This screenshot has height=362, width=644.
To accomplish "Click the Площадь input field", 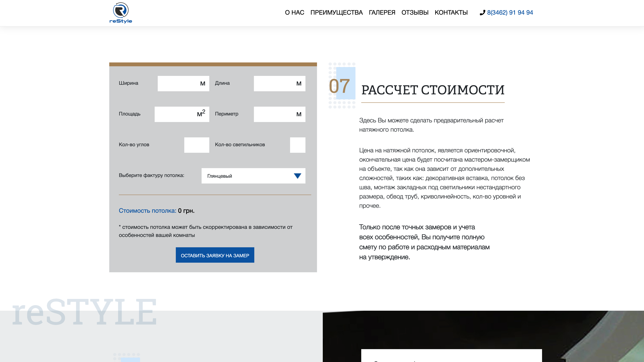I will point(182,114).
